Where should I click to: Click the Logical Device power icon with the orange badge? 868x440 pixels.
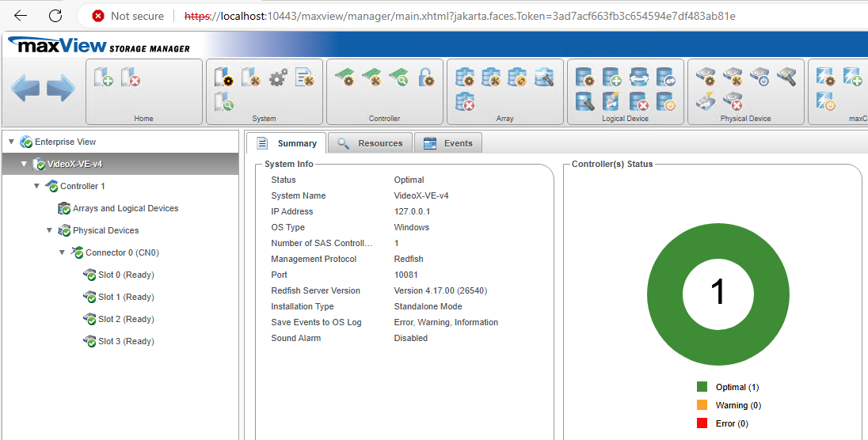pyautogui.click(x=665, y=101)
